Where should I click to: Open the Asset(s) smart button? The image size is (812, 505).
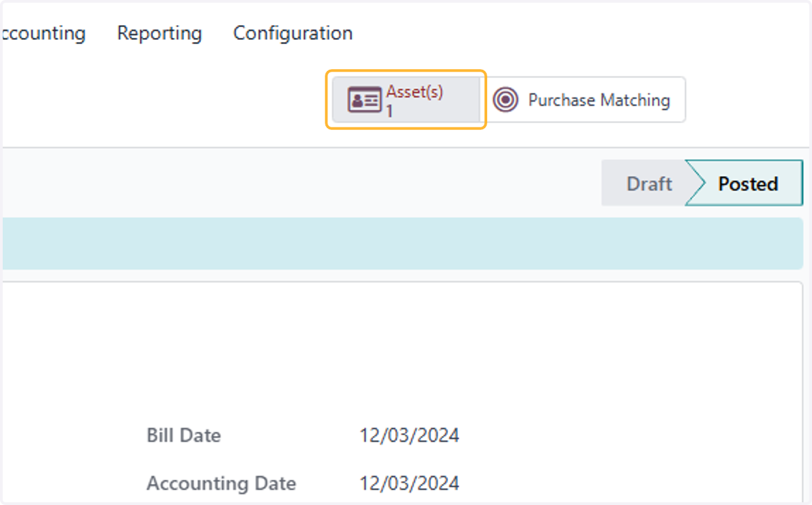click(x=406, y=100)
